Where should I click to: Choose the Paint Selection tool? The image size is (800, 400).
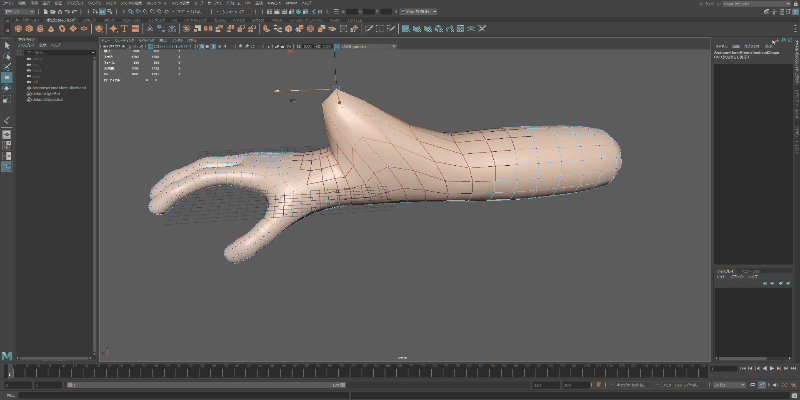[x=6, y=67]
